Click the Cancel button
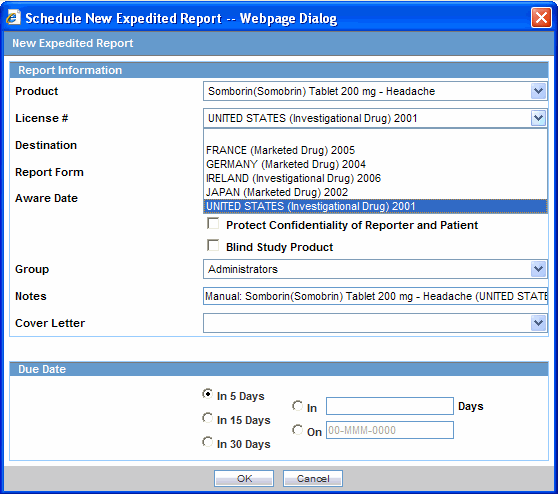Image resolution: width=558 pixels, height=494 pixels. coord(313,478)
